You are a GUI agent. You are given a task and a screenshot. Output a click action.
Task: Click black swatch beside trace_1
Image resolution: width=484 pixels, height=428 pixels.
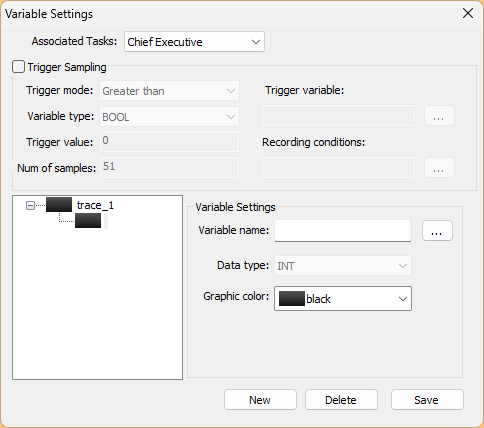coord(59,205)
